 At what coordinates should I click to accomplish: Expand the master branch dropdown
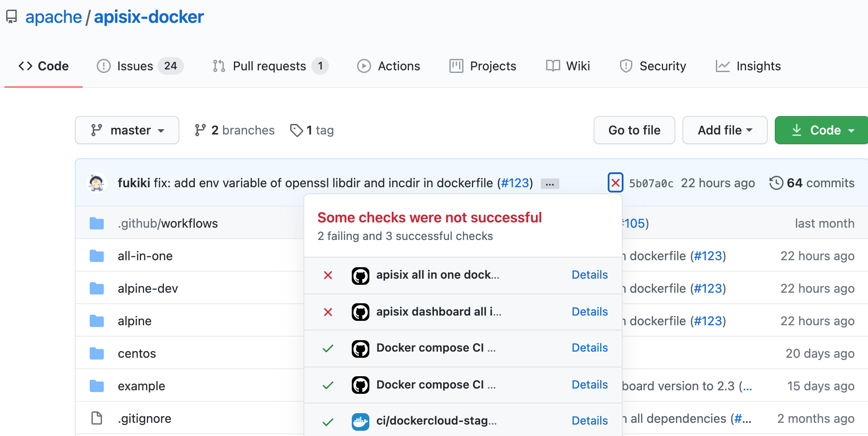coord(127,130)
